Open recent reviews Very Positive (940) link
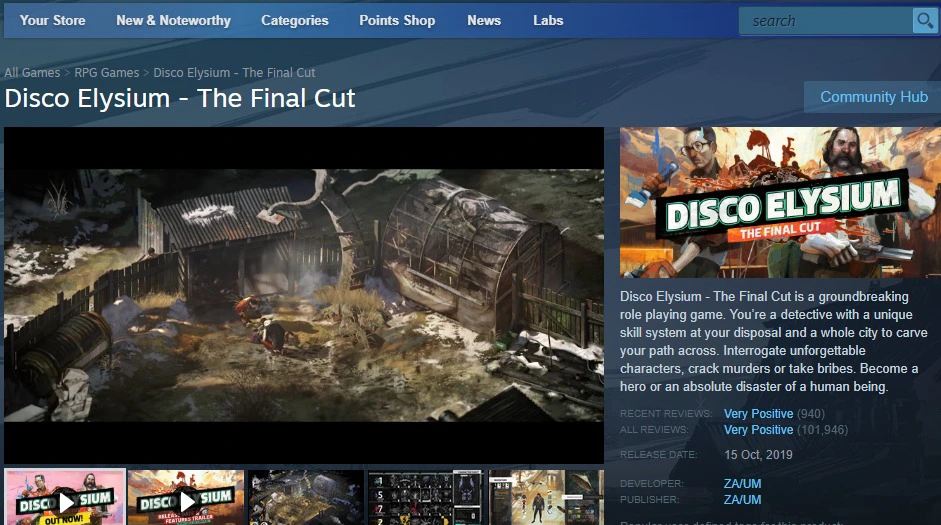Image resolution: width=941 pixels, height=525 pixels. point(774,413)
